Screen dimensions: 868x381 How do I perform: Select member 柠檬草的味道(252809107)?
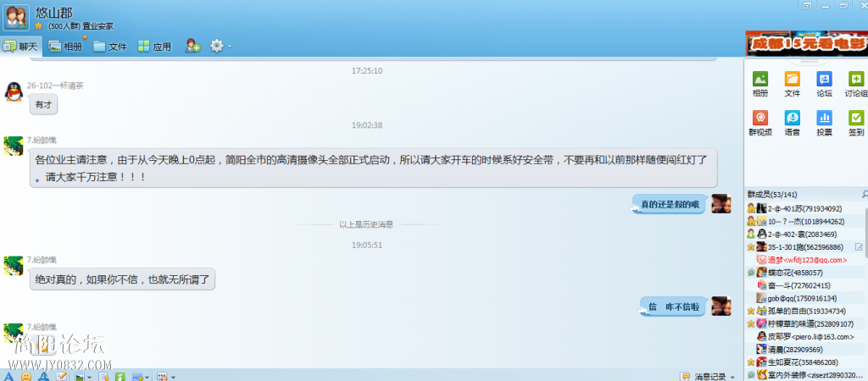(x=804, y=323)
